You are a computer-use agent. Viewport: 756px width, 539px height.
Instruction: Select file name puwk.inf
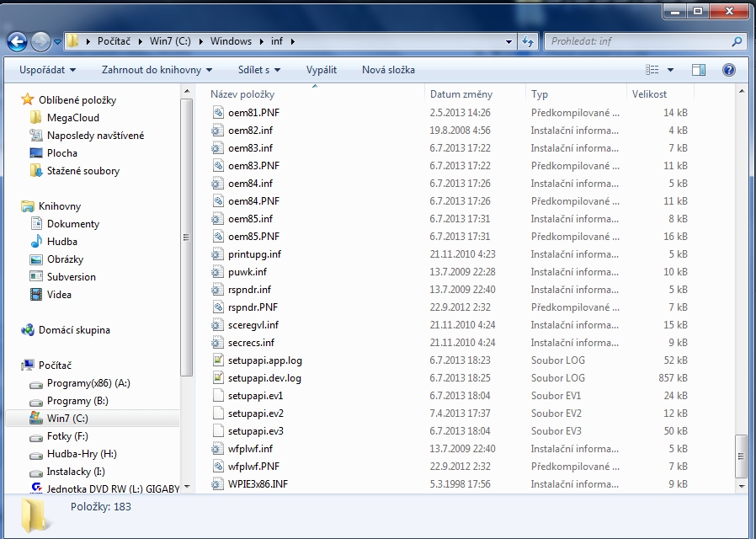tap(248, 272)
